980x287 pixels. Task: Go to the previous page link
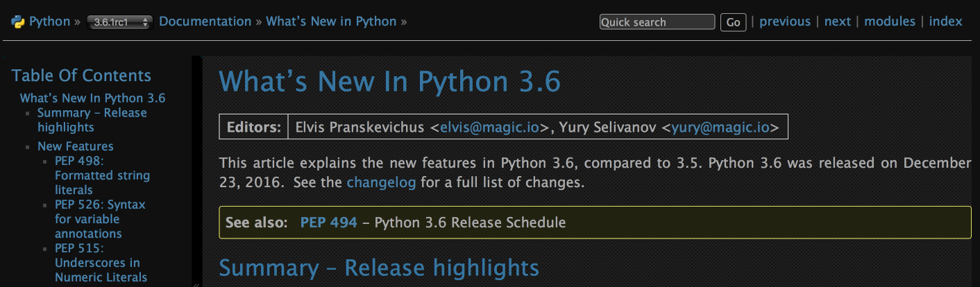coord(784,21)
